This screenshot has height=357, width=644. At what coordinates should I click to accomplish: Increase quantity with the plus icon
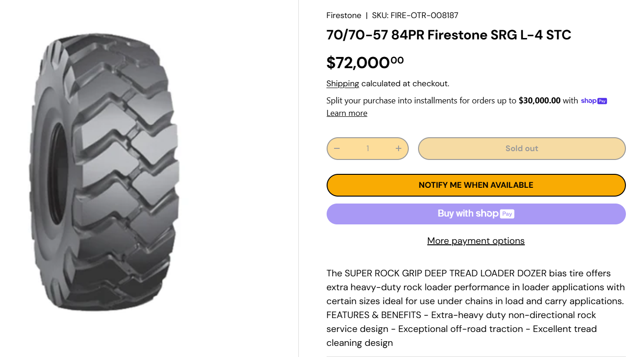coord(399,148)
